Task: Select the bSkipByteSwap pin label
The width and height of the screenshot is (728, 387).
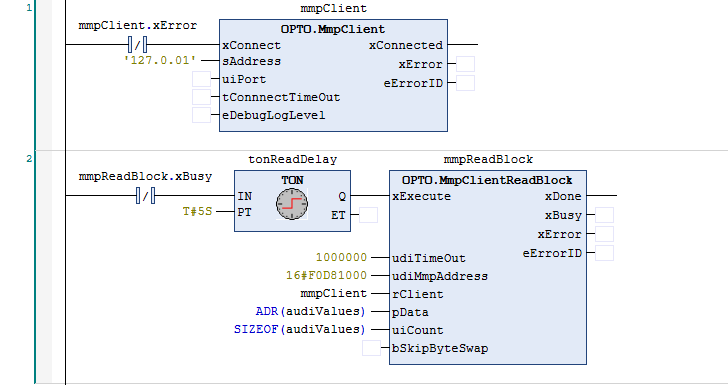Action: (440, 348)
